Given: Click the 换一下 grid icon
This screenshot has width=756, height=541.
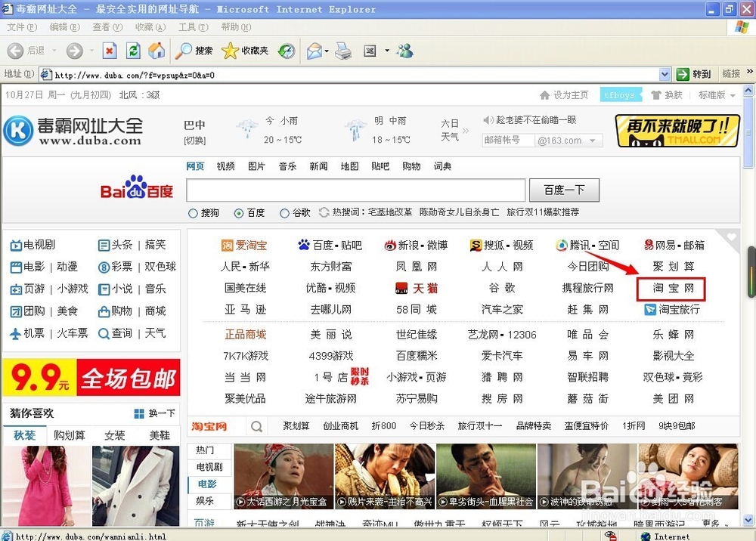Looking at the screenshot, I should click(x=139, y=413).
